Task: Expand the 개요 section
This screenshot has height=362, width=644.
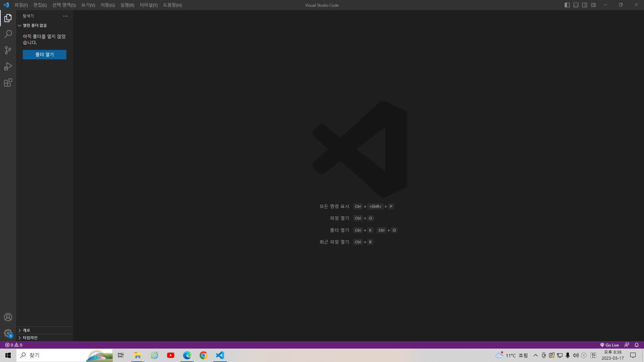Action: 45,330
